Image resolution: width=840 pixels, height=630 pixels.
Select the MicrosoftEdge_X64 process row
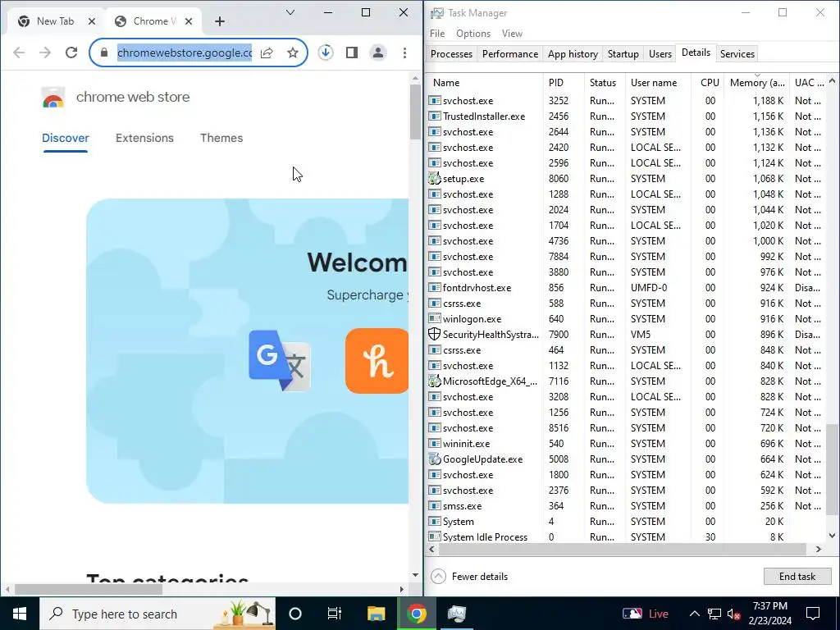628,381
